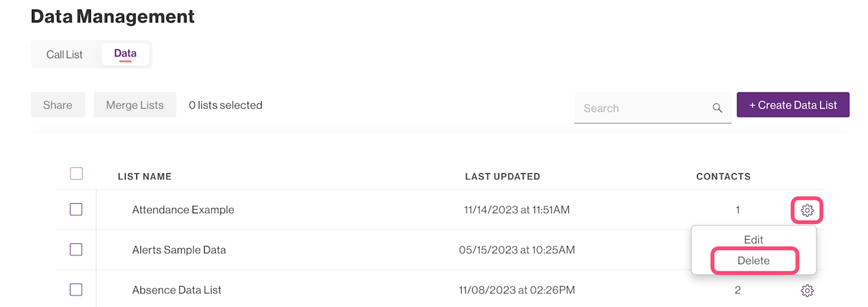868x307 pixels.
Task: Open gear settings for Absence Data List
Action: (807, 291)
